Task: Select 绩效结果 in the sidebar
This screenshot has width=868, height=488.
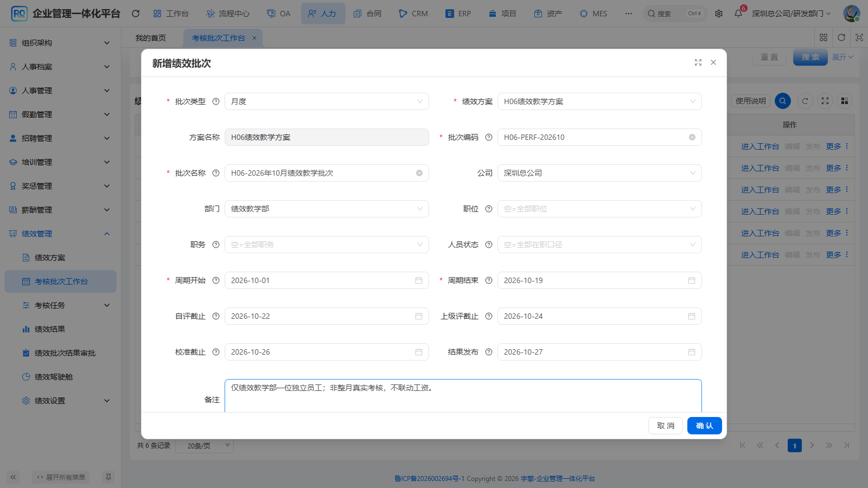Action: point(60,329)
